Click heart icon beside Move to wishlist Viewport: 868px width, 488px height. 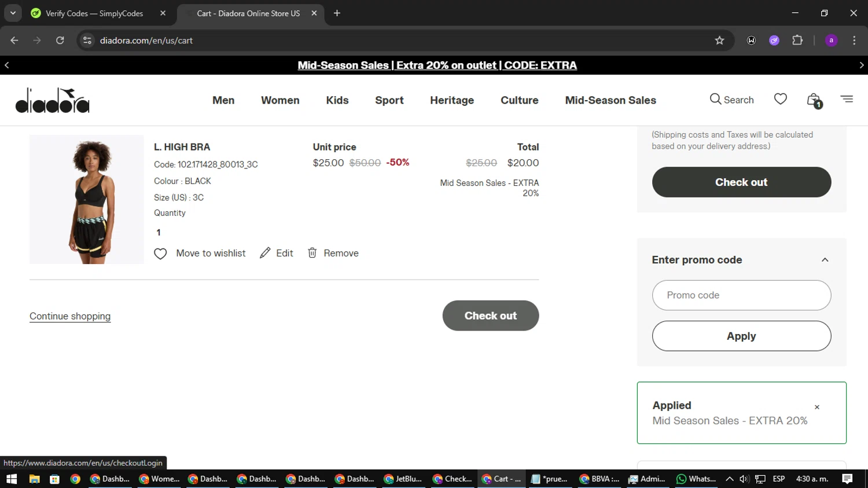pyautogui.click(x=160, y=254)
